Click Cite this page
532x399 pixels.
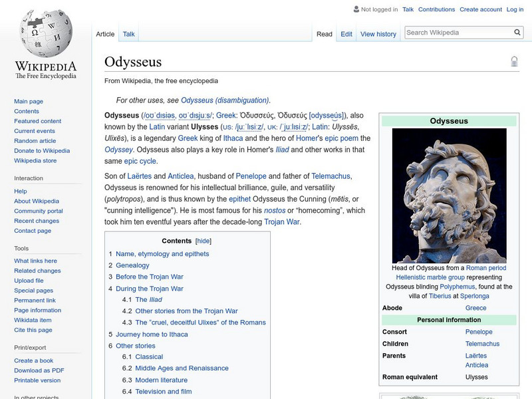click(33, 329)
